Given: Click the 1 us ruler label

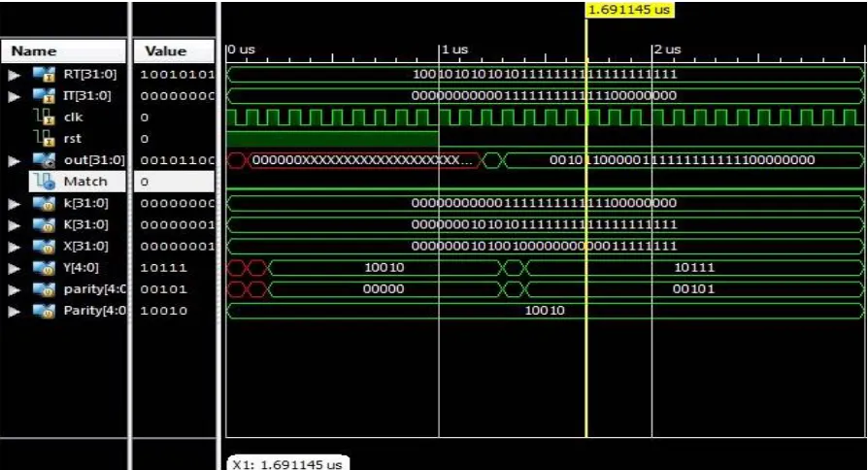Looking at the screenshot, I should point(454,50).
